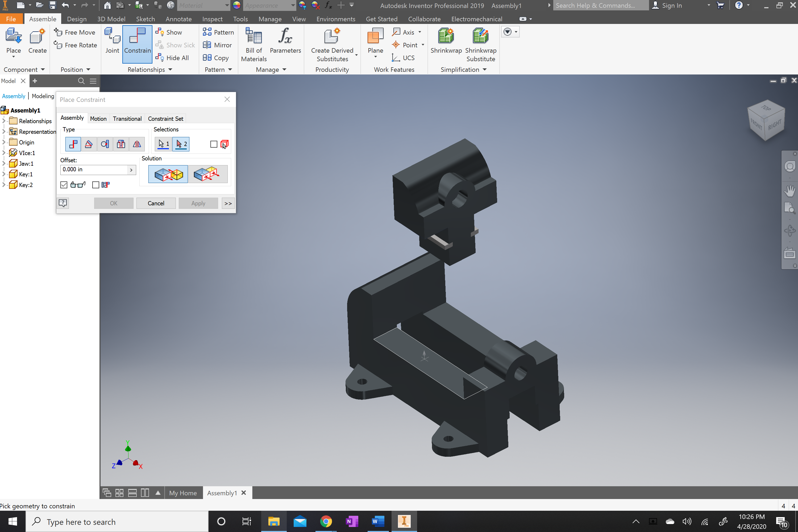Open Word from the taskbar
Viewport: 798px width, 532px height.
[378, 521]
